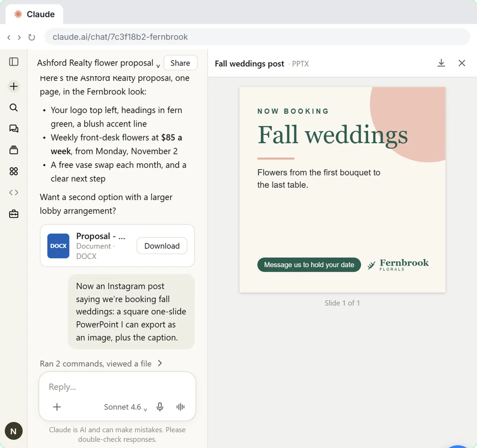Click 'Want a second option' text
The height and width of the screenshot is (448, 477).
tap(106, 204)
